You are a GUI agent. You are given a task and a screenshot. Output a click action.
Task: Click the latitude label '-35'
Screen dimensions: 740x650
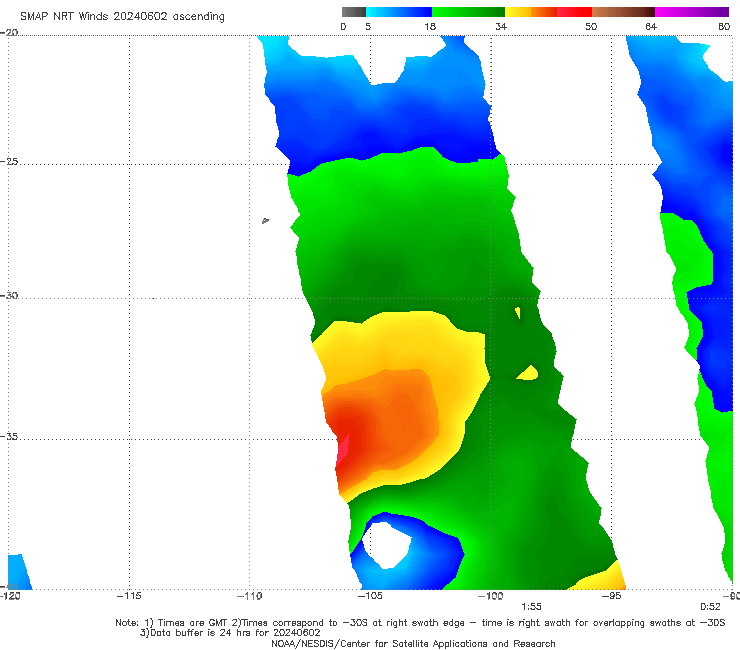tap(9, 437)
